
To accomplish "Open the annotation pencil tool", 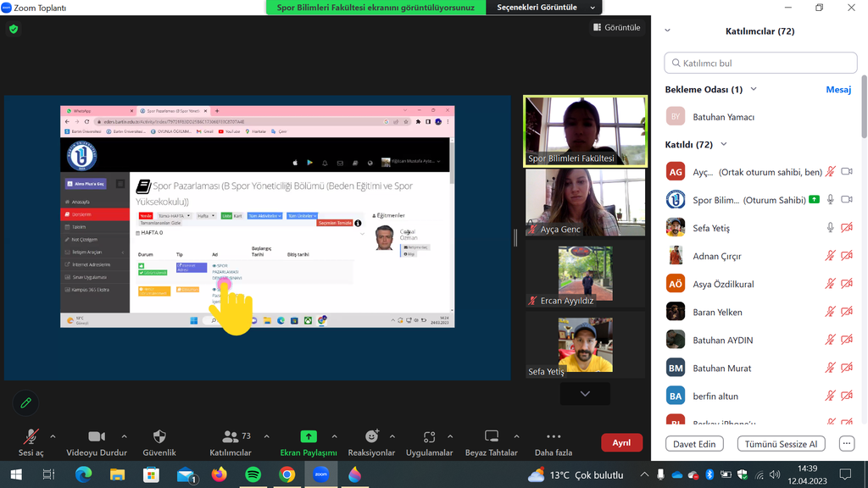I will click(25, 403).
